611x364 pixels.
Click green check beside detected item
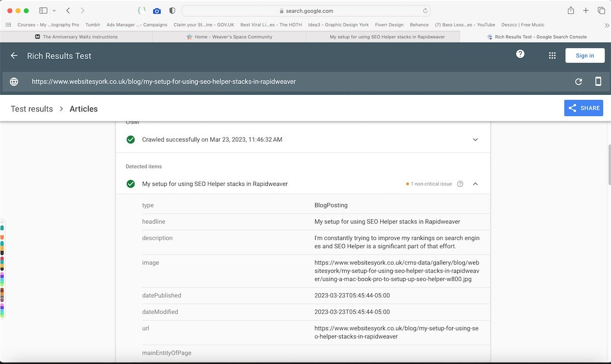(x=131, y=184)
